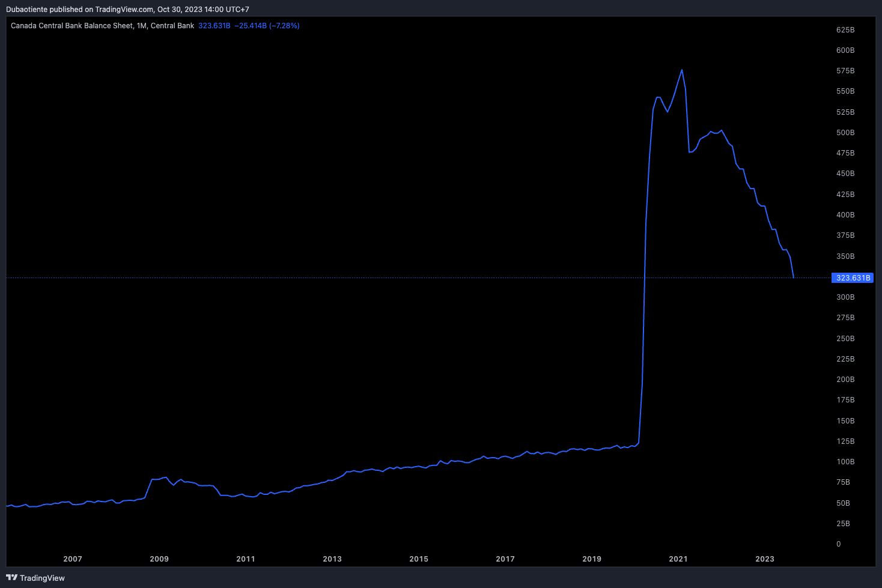Viewport: 882px width, 588px height.
Task: Click the 2009 year label on time axis
Action: tap(159, 559)
